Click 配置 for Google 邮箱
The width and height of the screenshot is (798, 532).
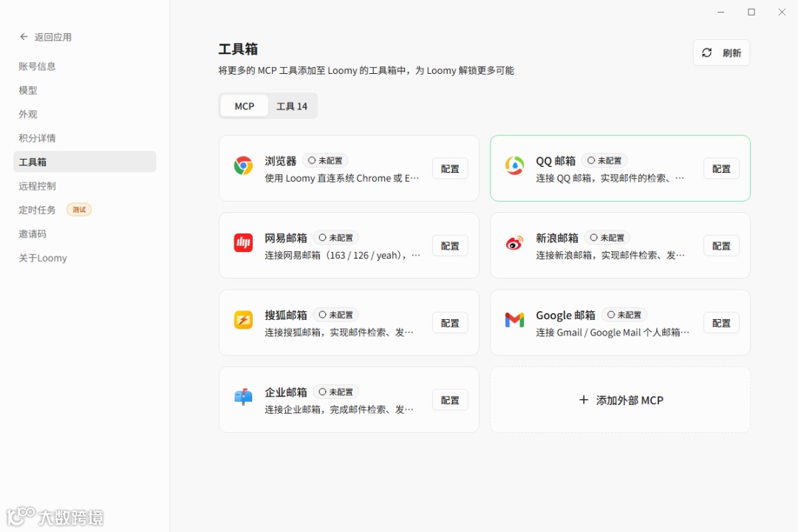721,323
